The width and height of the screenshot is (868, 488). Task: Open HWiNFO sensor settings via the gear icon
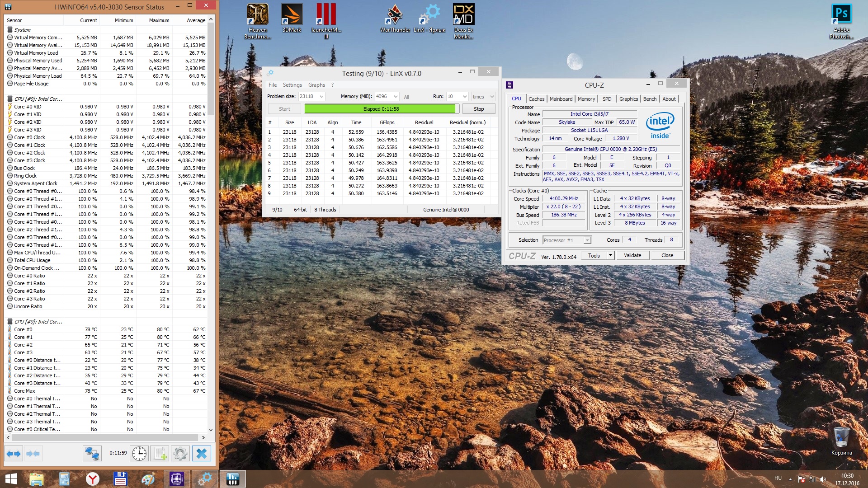[x=180, y=453]
